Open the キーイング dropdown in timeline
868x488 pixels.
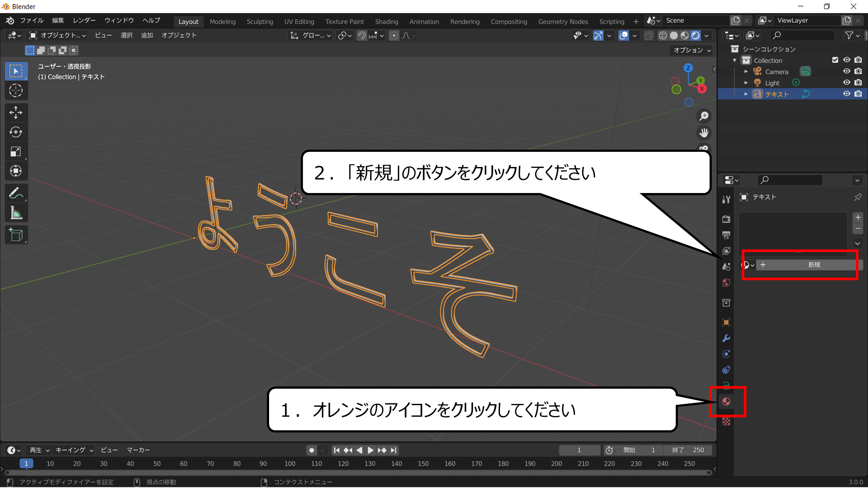pyautogui.click(x=74, y=450)
